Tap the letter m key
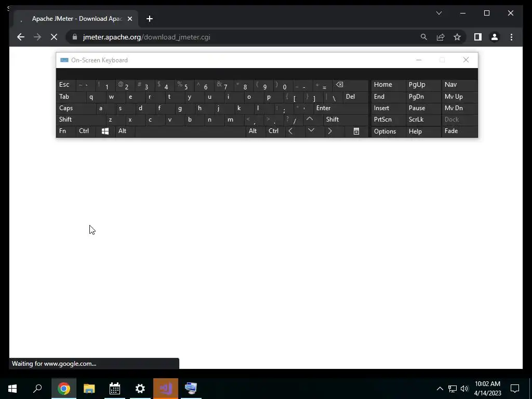 tap(234, 119)
